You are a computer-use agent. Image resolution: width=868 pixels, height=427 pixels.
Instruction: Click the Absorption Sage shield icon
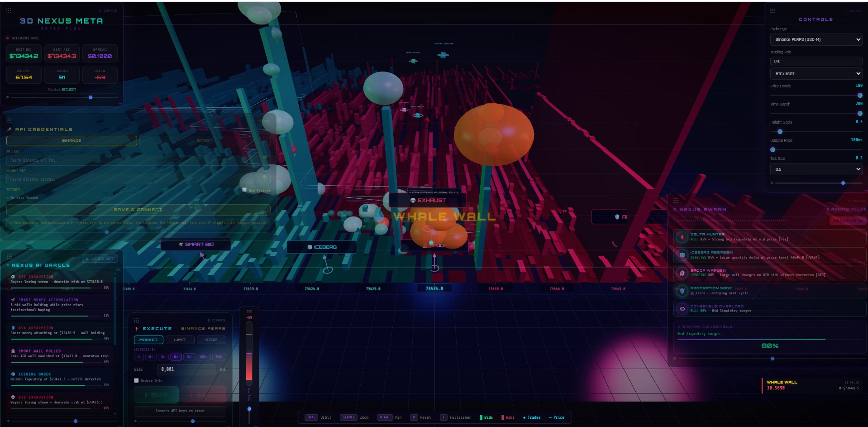coord(682,291)
